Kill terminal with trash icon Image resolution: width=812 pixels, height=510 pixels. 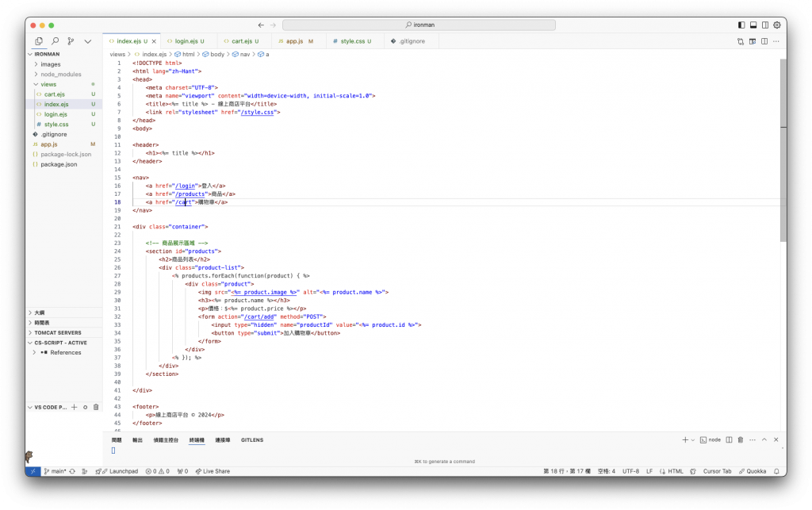pos(741,440)
